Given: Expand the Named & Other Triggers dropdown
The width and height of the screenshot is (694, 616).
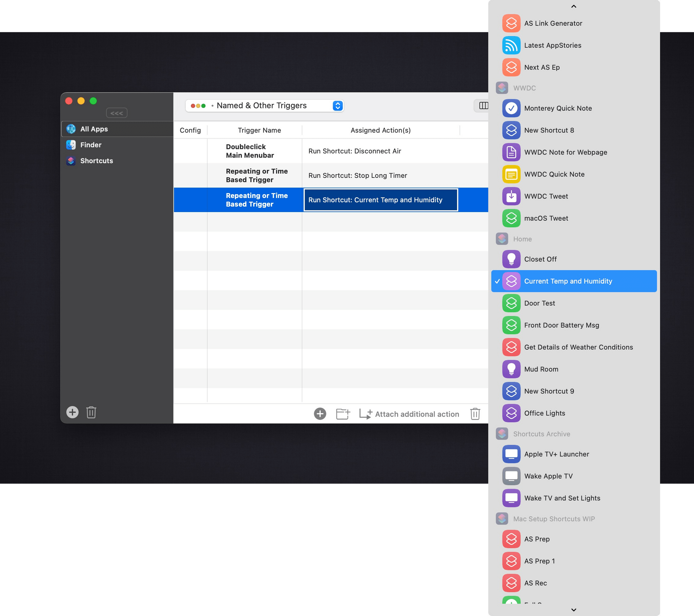Looking at the screenshot, I should (337, 105).
